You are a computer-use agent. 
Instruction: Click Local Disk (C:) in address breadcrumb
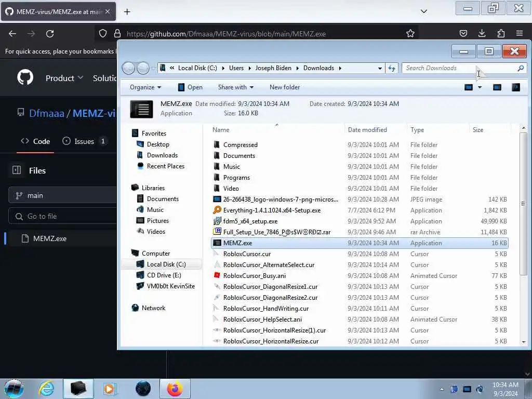click(x=197, y=68)
